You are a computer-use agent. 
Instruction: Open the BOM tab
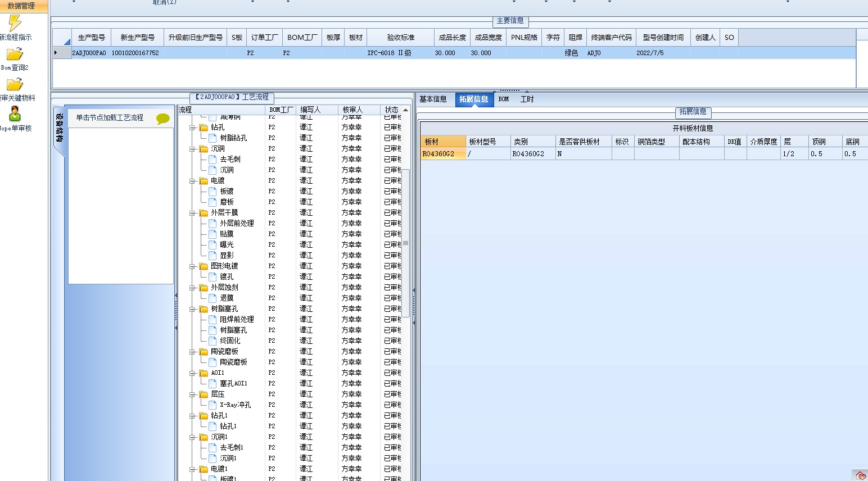tap(504, 99)
